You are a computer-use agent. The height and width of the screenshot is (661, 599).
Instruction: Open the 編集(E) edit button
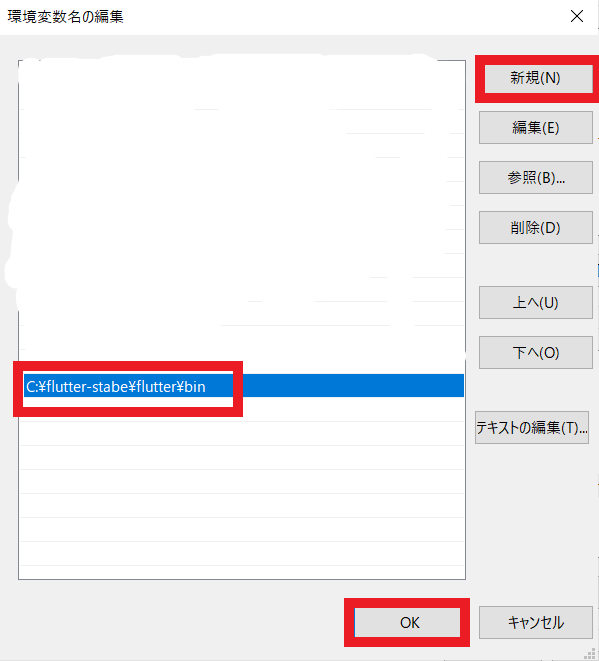(536, 128)
